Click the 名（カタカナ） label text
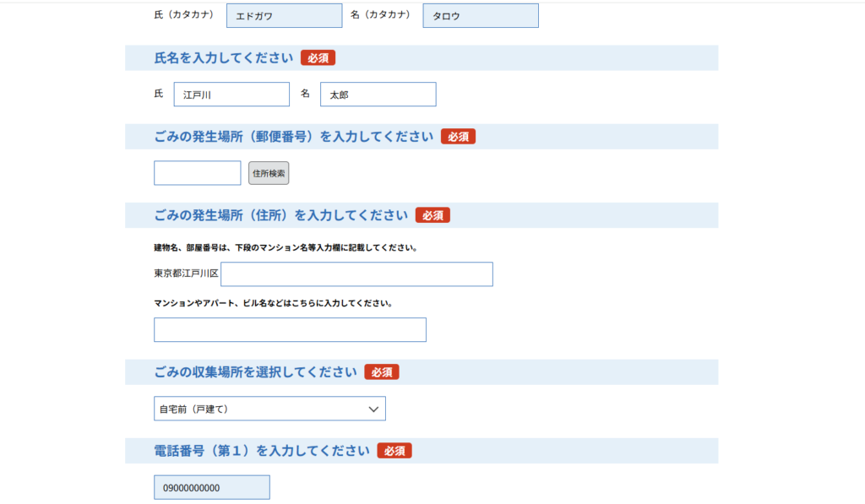 tap(380, 15)
